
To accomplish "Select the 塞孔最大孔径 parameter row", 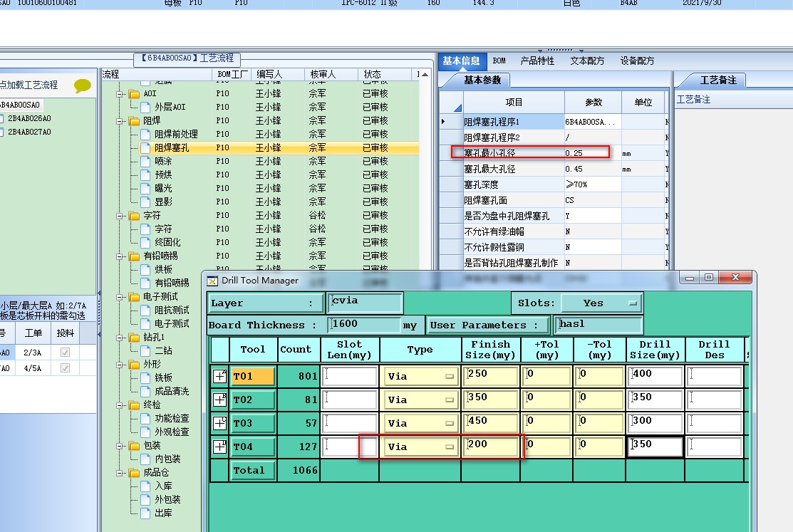I will click(554, 169).
